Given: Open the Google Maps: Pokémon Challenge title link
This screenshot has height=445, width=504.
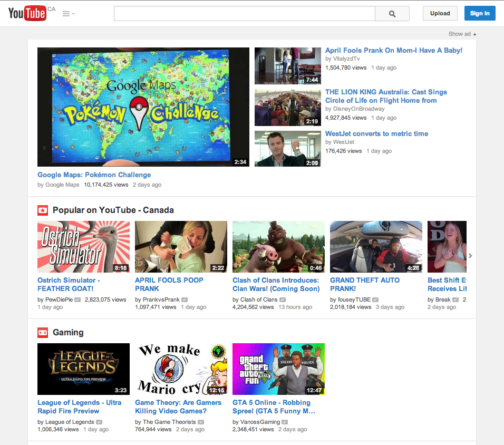Looking at the screenshot, I should pyautogui.click(x=94, y=175).
